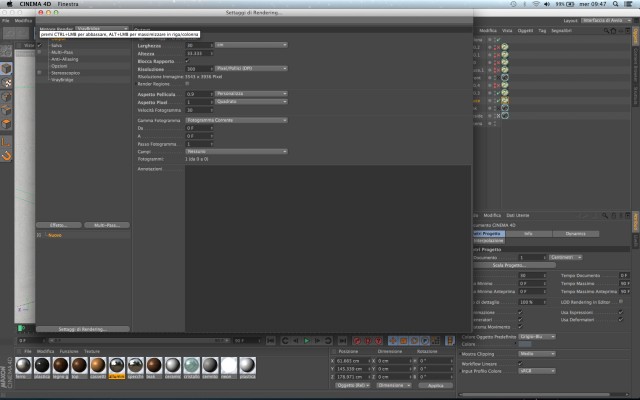The image size is (640, 400).
Task: Toggle Workflow Lineare checkbox
Action: click(520, 363)
